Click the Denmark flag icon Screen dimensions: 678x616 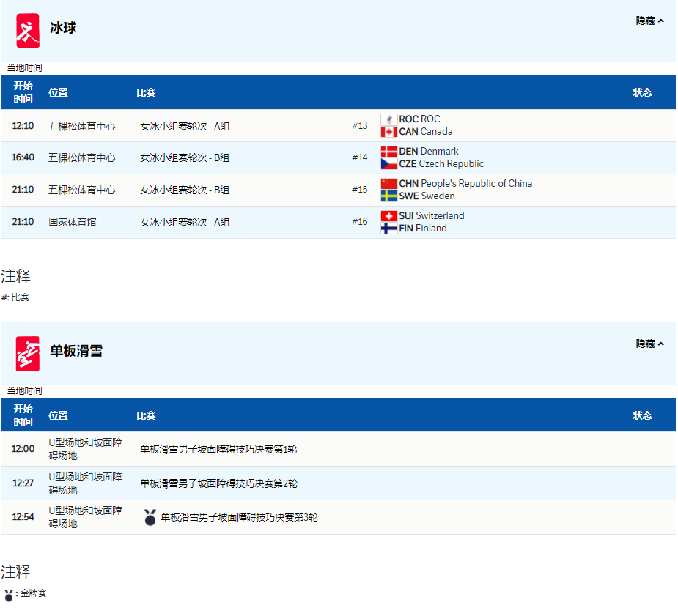pos(388,152)
